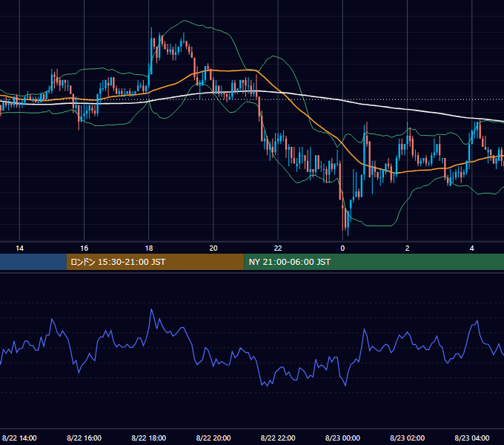Click the NY 21:00-06:00 JST session bar

point(374,262)
